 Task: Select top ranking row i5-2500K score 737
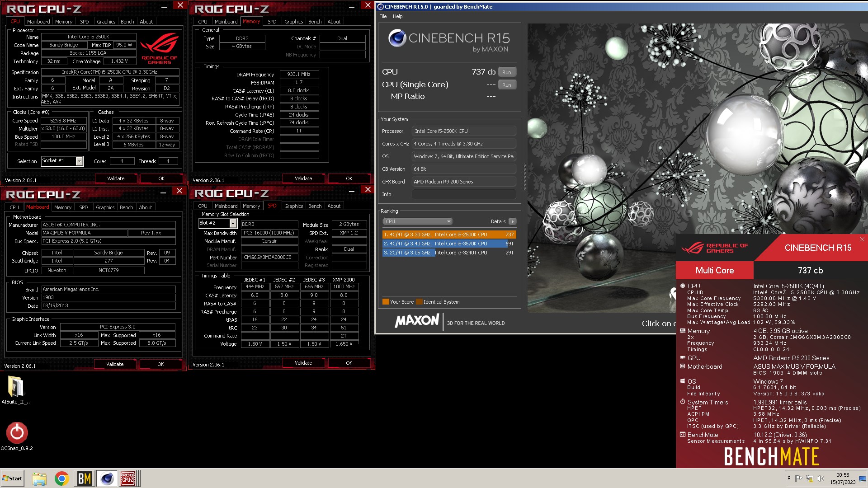[449, 235]
